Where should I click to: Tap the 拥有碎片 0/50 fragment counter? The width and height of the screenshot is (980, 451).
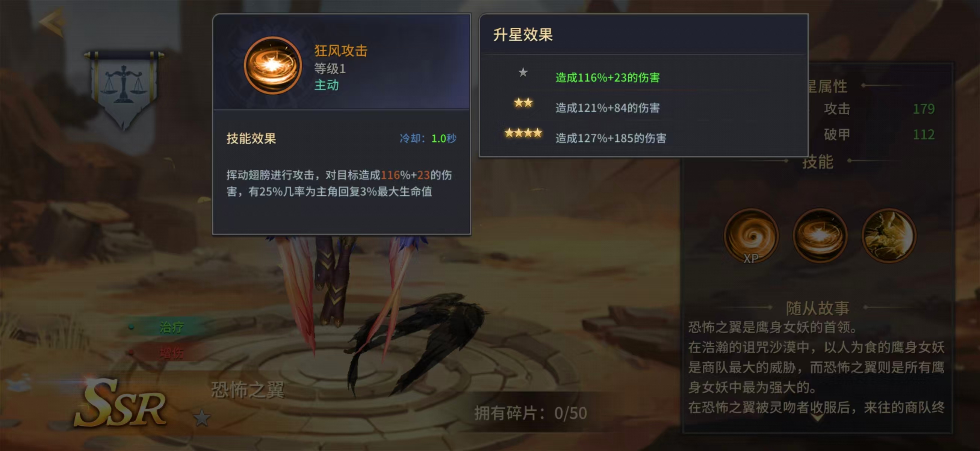(531, 413)
